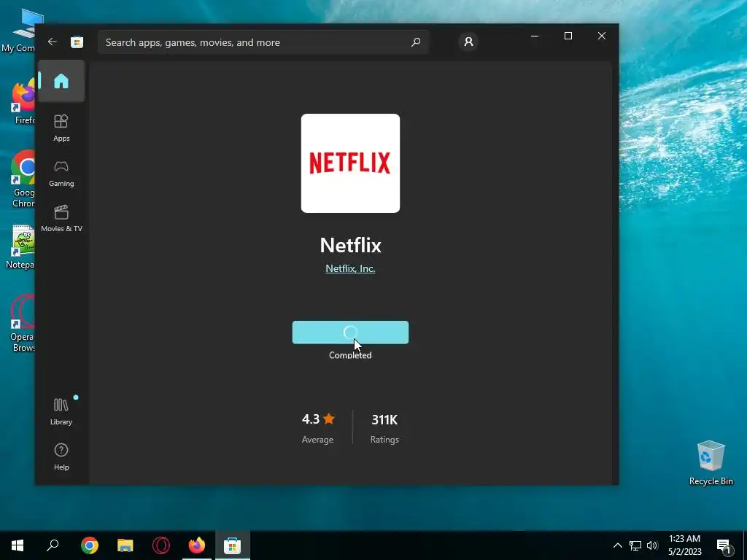Open Store Help

click(x=61, y=456)
